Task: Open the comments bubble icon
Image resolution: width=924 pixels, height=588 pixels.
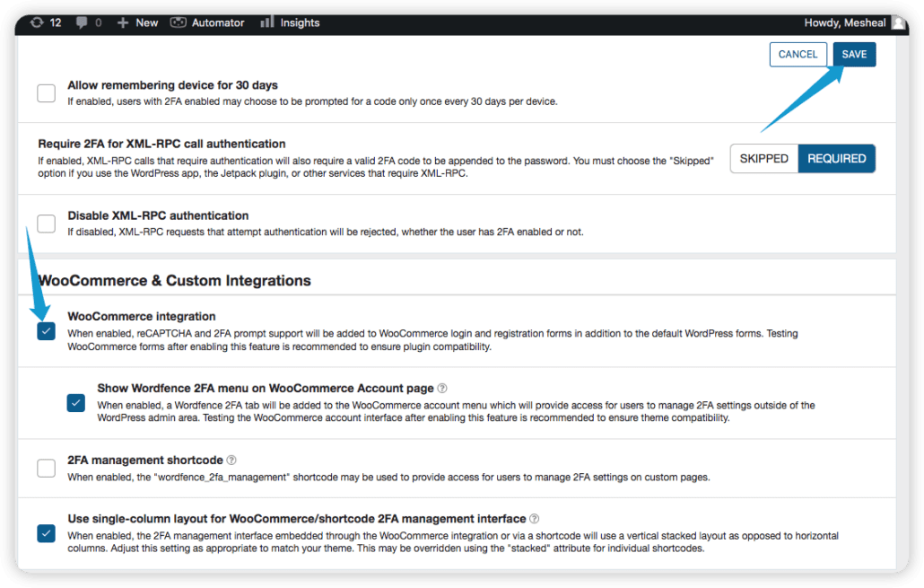Action: pyautogui.click(x=82, y=22)
